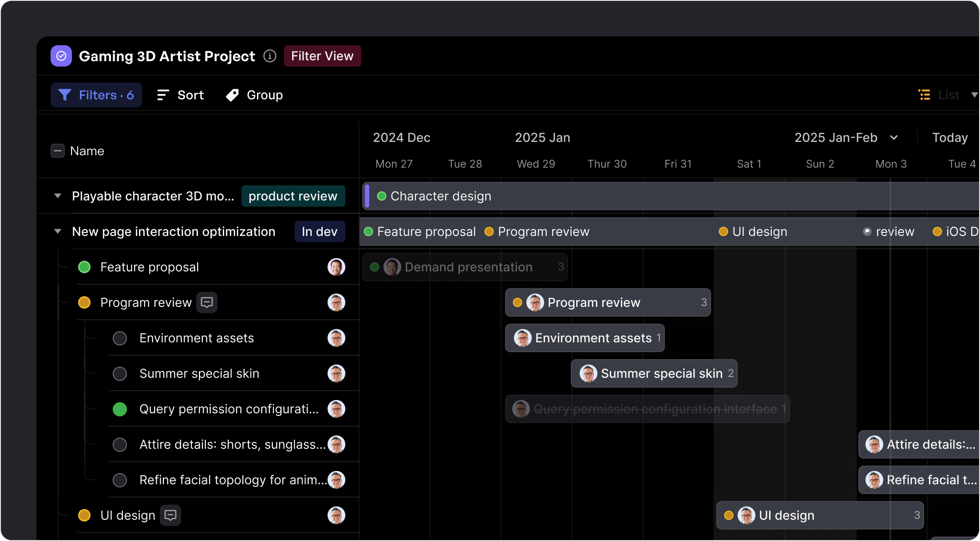This screenshot has height=541, width=980.
Task: Click the Filter View tag
Action: (322, 56)
